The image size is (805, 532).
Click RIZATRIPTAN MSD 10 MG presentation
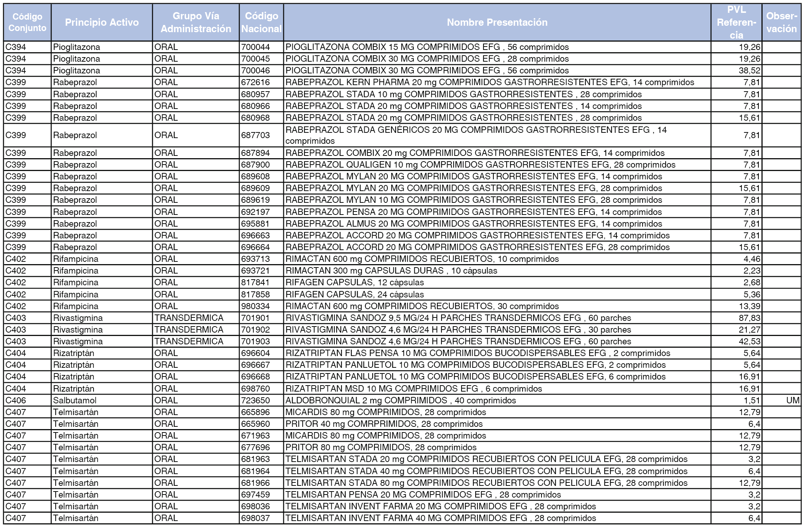(497, 389)
